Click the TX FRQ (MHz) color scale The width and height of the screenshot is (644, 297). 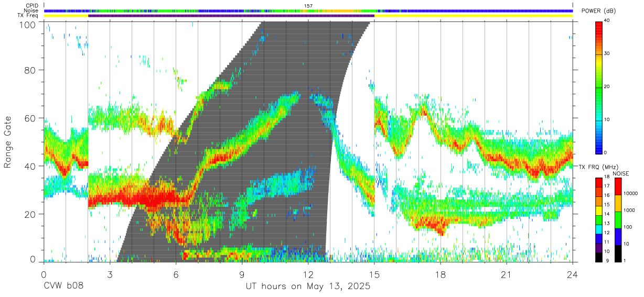599,219
